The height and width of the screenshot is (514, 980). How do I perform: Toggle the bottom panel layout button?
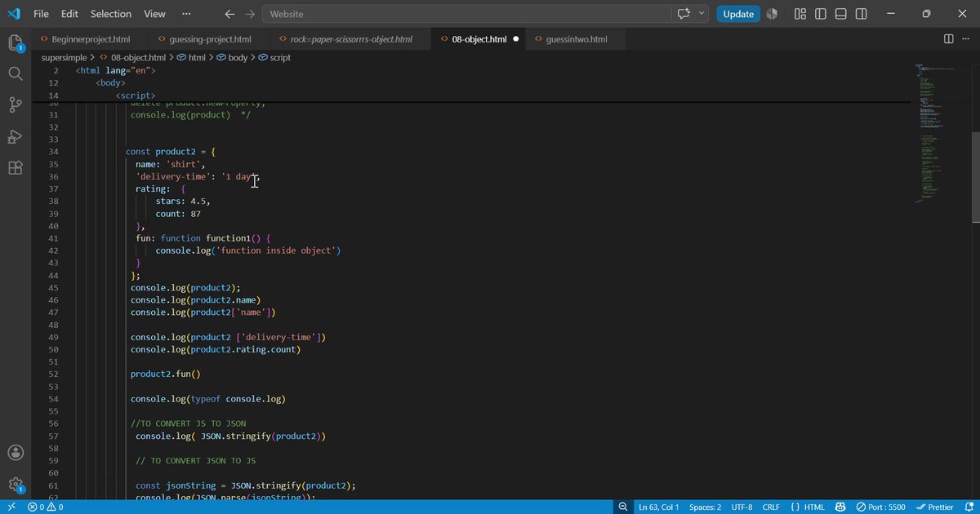[841, 14]
